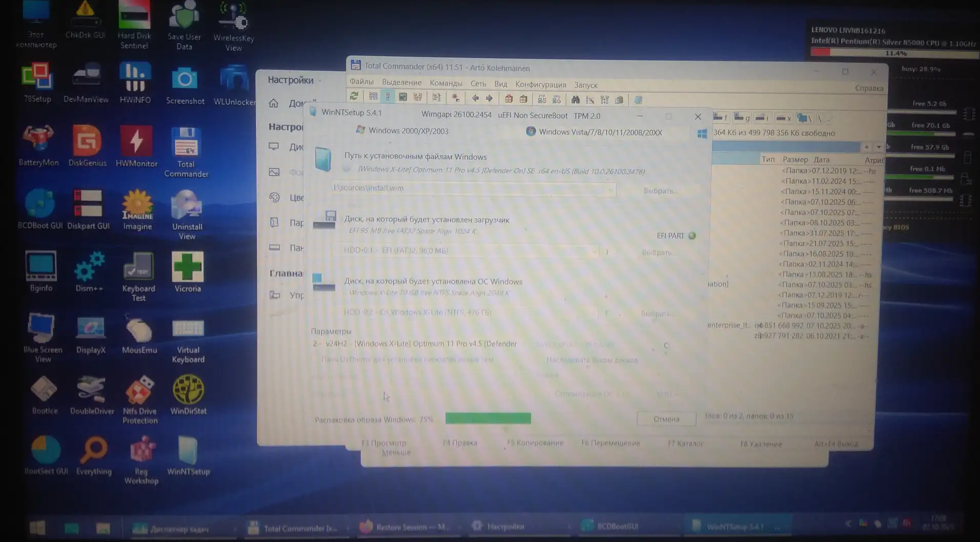Click Выбрать next to the EFI disk

658,252
